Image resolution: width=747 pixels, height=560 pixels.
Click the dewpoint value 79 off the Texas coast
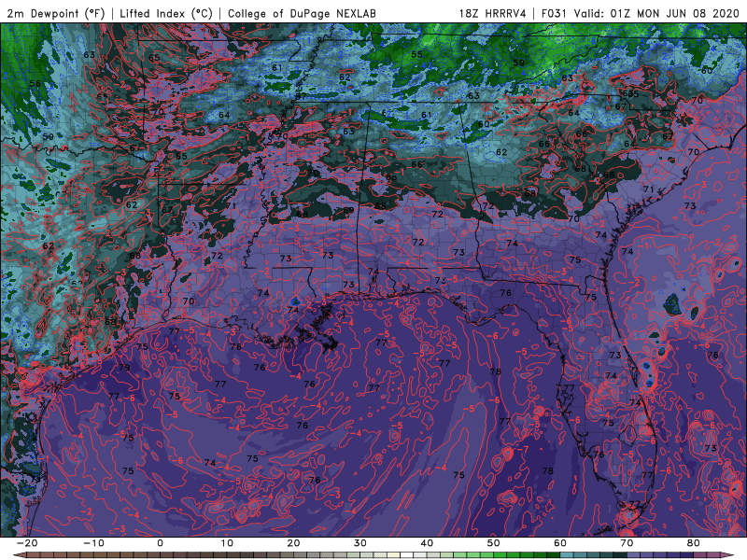[124, 367]
